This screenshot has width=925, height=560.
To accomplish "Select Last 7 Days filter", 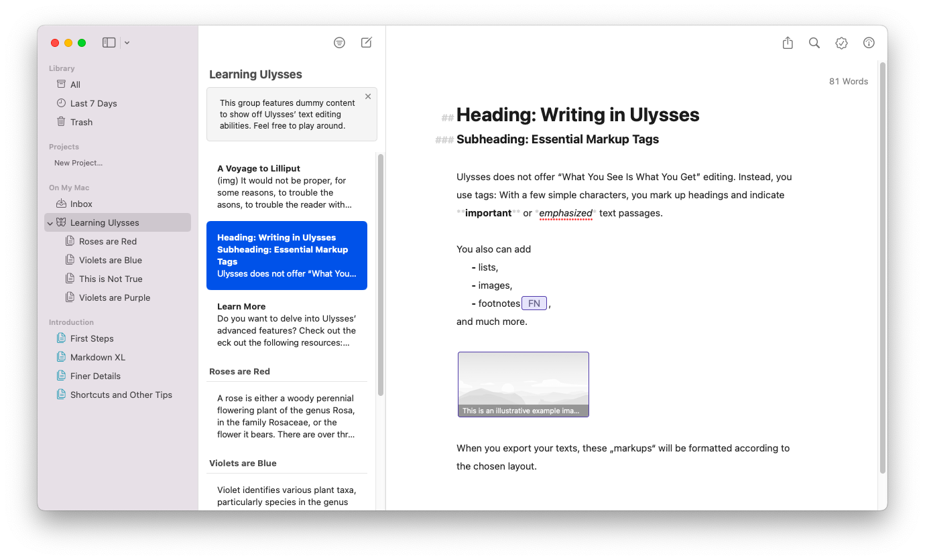I will point(117,103).
